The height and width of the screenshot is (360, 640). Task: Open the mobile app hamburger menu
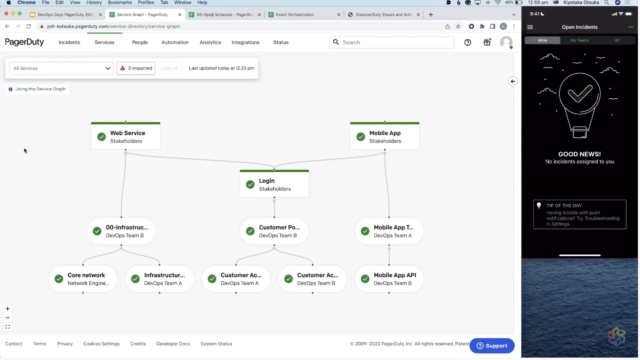(530, 27)
